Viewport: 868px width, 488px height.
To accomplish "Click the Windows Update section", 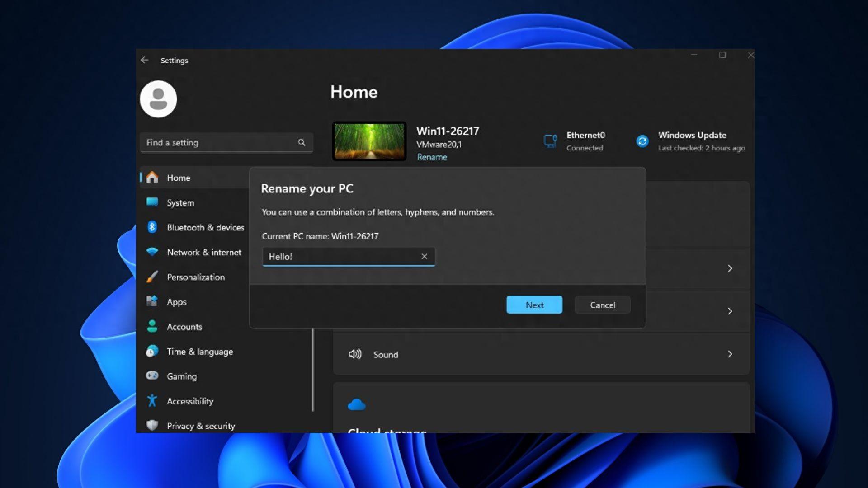I will 692,141.
